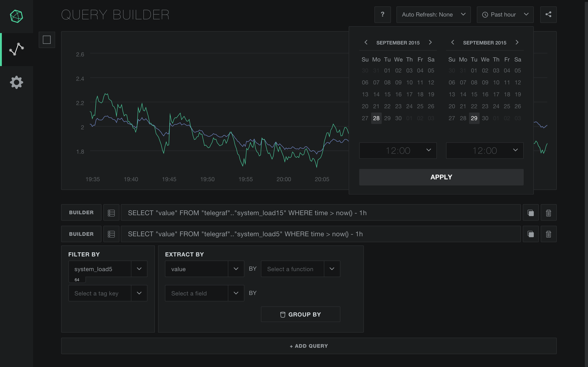588x367 pixels.
Task: Click the green polyhedron app logo
Action: [16, 16]
